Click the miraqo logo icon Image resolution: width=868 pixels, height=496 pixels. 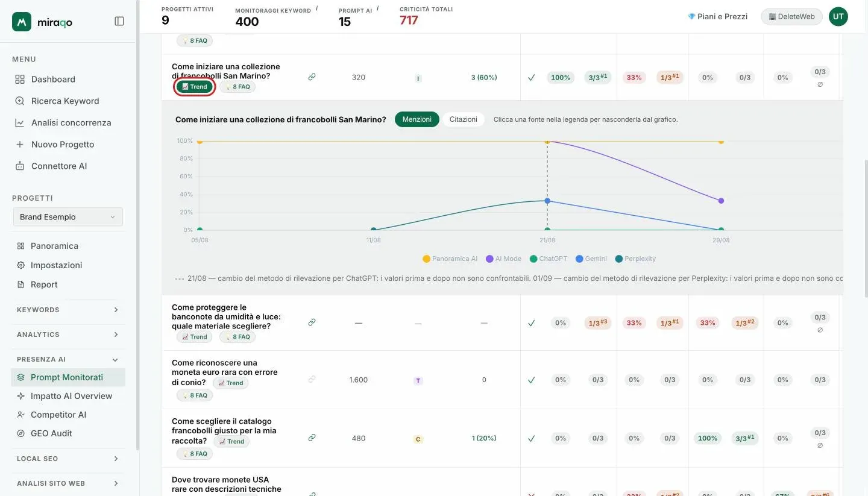[22, 22]
